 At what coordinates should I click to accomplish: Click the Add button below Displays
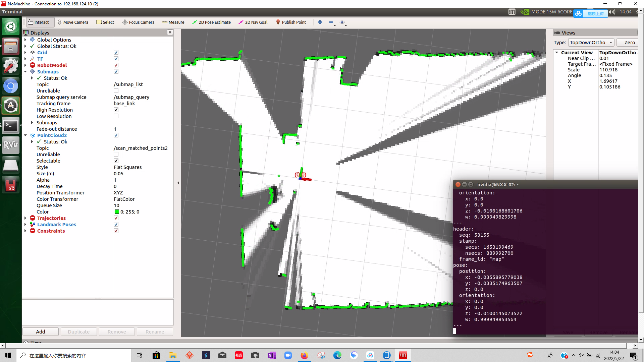40,331
